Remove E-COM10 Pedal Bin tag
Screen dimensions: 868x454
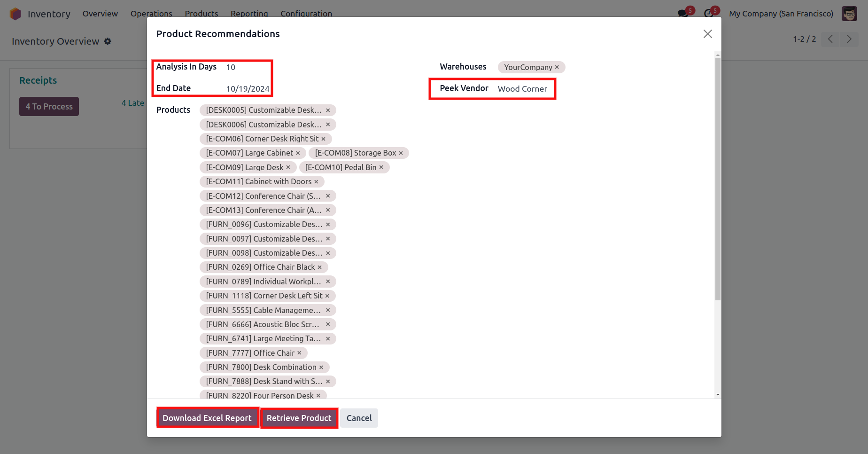(x=381, y=167)
